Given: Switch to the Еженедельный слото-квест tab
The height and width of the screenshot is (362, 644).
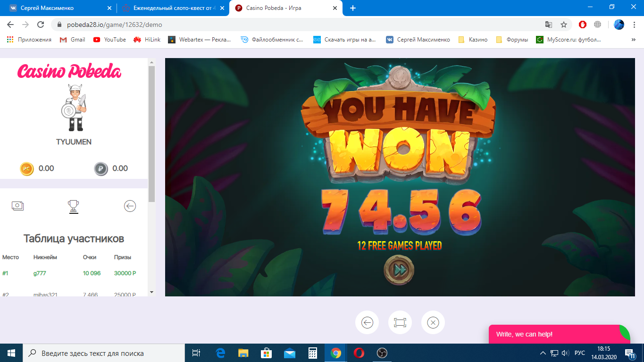Looking at the screenshot, I should (170, 8).
